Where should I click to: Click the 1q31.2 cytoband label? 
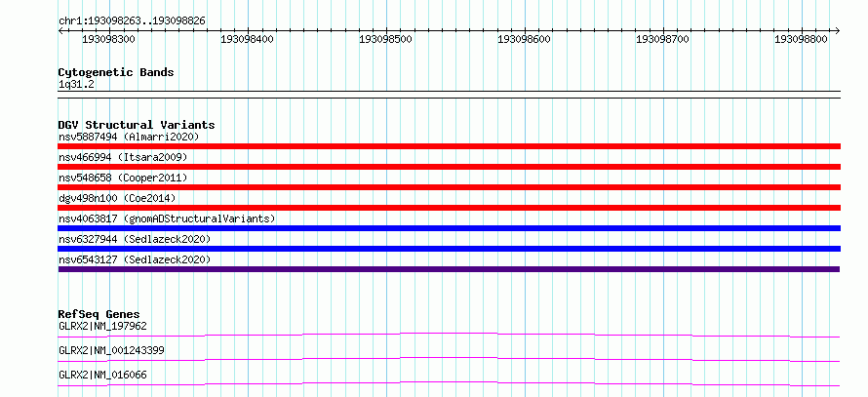pos(76,85)
